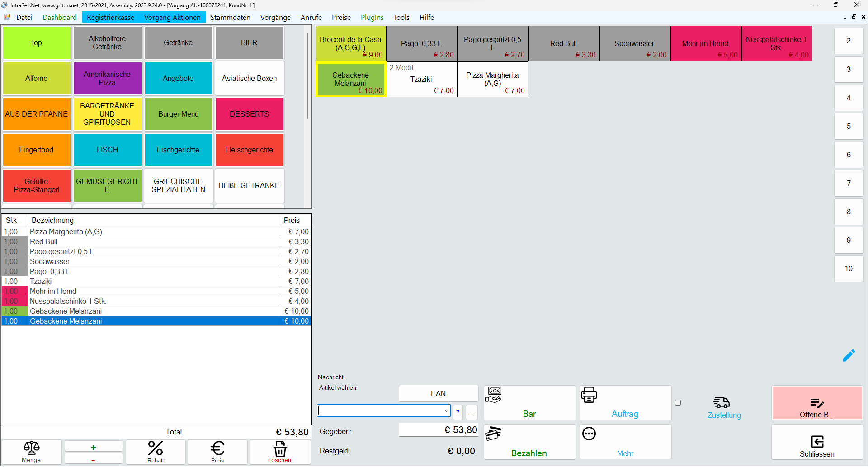The width and height of the screenshot is (868, 467).
Task: Select the Amerikanische Pizza category
Action: click(108, 78)
